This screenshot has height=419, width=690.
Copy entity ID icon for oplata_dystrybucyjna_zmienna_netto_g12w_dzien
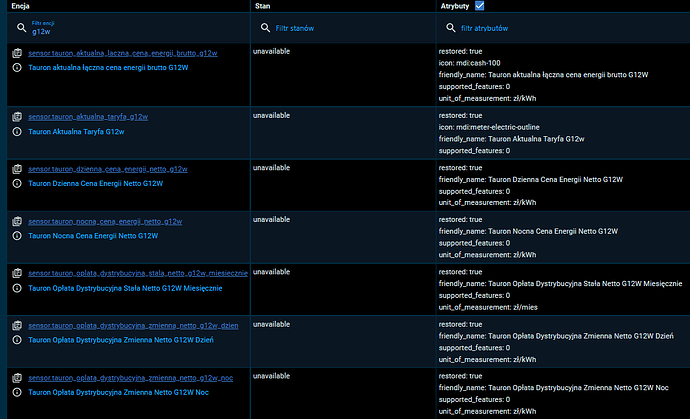coord(17,326)
